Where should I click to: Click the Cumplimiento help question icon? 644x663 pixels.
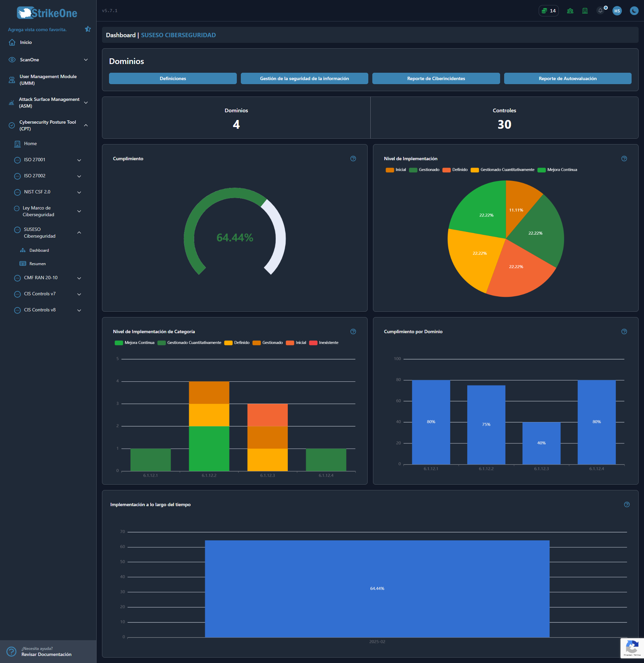[x=353, y=159]
